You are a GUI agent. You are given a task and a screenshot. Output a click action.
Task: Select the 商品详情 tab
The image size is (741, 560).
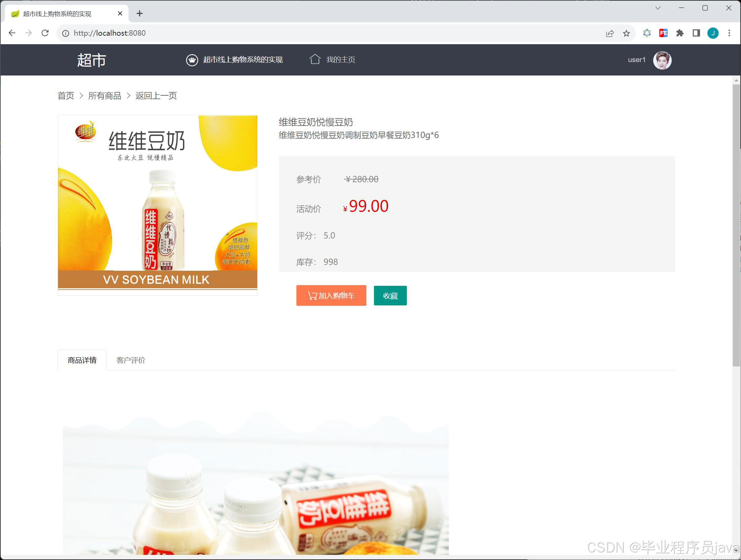pos(82,360)
